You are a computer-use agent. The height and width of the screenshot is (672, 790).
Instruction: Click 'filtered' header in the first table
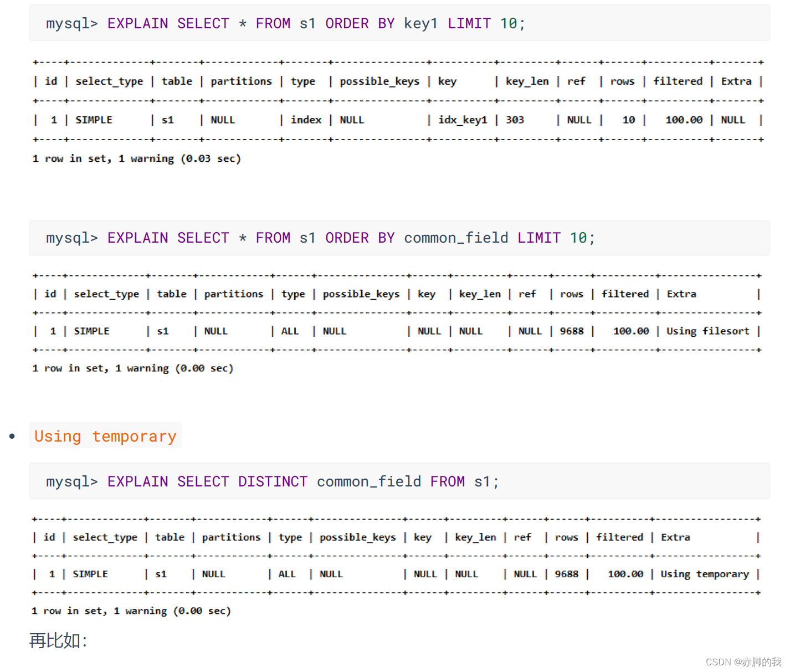pyautogui.click(x=678, y=81)
